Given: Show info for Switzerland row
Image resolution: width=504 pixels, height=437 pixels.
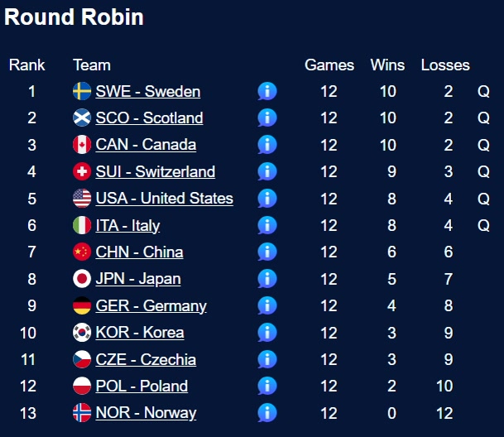Looking at the screenshot, I should pyautogui.click(x=266, y=171).
